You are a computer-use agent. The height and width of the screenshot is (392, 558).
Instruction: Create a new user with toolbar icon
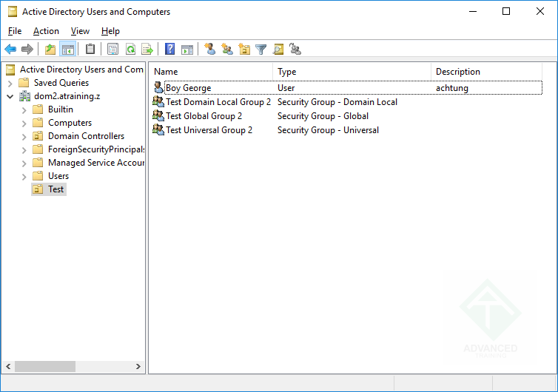click(210, 50)
